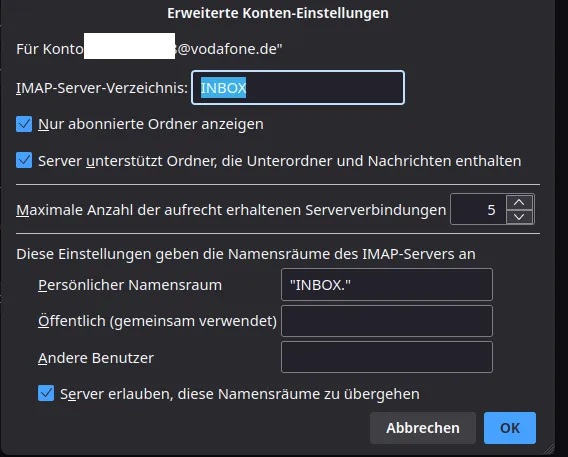Image resolution: width=568 pixels, height=457 pixels.
Task: Click the 'Erweiterte Konten-Einstellungen' dialog title
Action: pyautogui.click(x=278, y=13)
